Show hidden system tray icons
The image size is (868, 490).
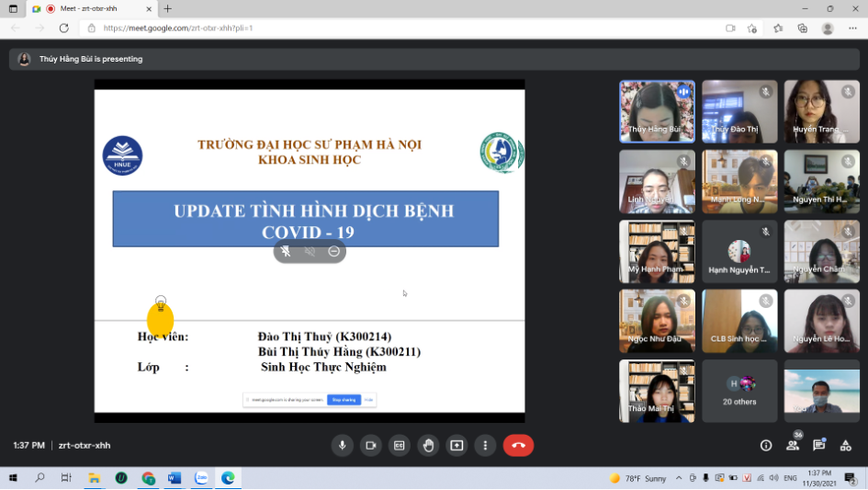[x=679, y=478]
